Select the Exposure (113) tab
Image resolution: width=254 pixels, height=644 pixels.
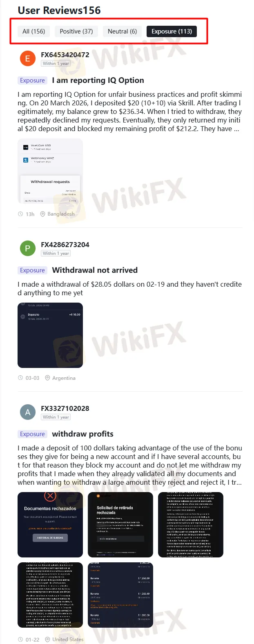(x=172, y=31)
